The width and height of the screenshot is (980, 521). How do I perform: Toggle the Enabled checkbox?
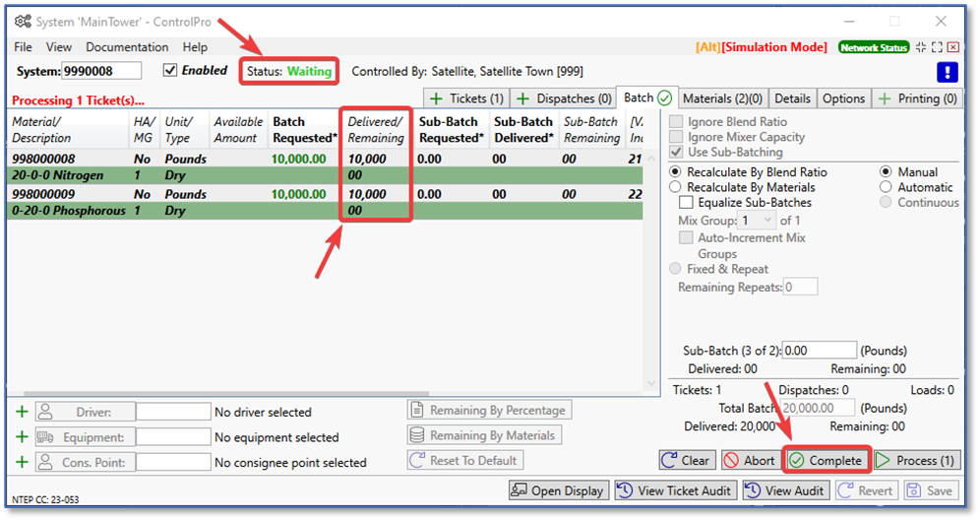[x=170, y=71]
